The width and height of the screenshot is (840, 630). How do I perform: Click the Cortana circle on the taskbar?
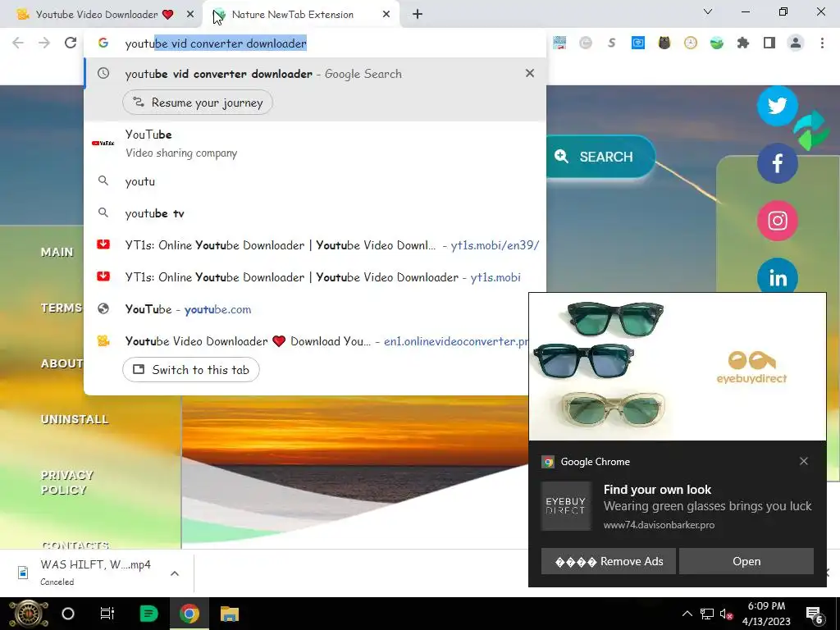click(x=68, y=614)
